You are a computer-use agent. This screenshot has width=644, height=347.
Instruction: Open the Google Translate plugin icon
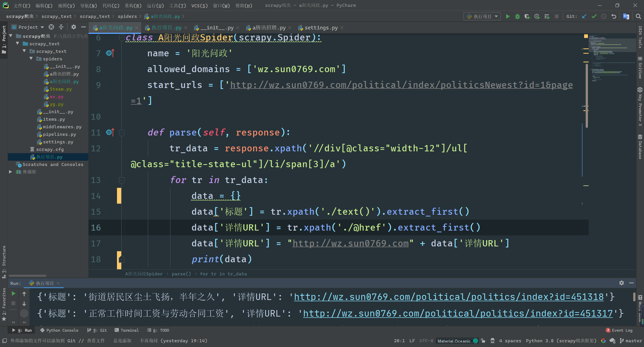point(626,16)
